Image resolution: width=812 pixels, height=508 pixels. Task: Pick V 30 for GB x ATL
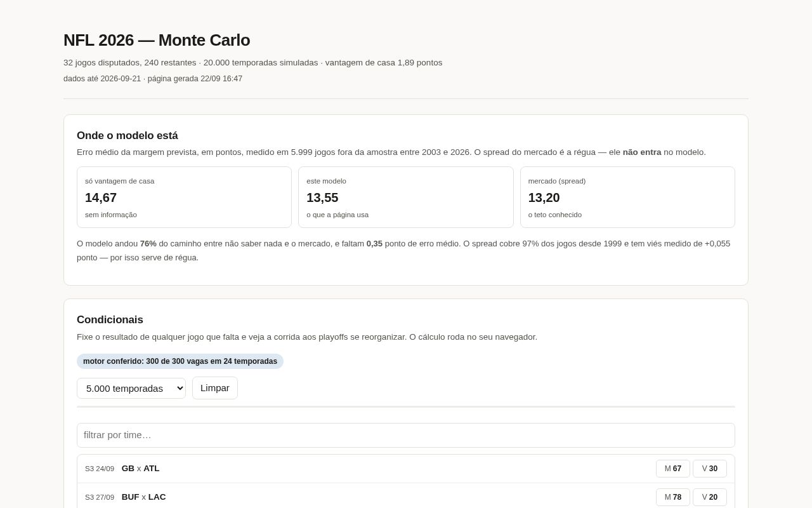click(x=710, y=469)
